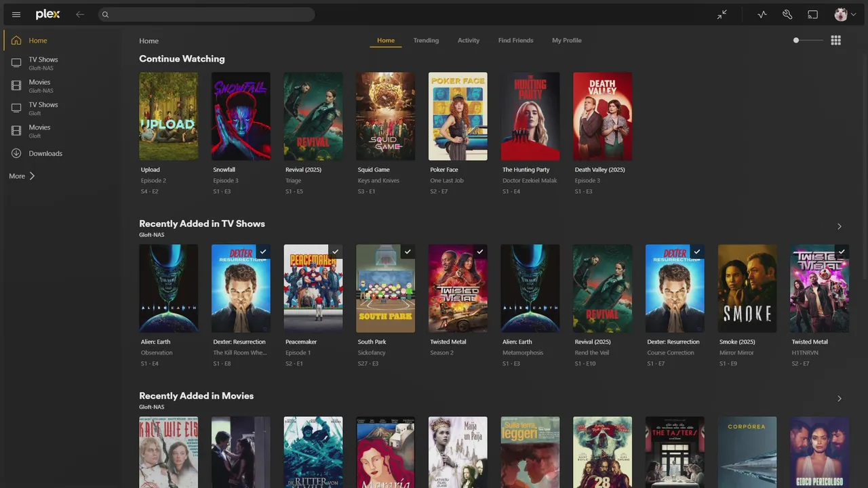Viewport: 868px width, 488px height.
Task: Open the user avatar account menu
Action: (x=844, y=14)
